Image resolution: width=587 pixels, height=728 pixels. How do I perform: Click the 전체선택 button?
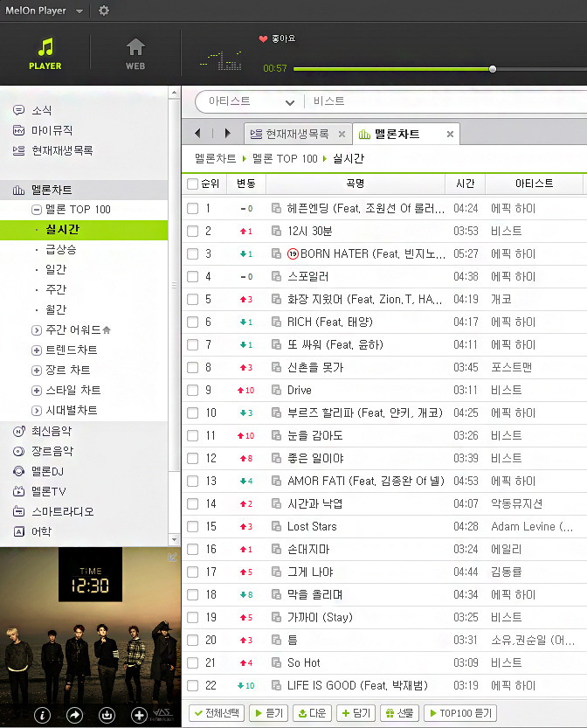coord(217,713)
